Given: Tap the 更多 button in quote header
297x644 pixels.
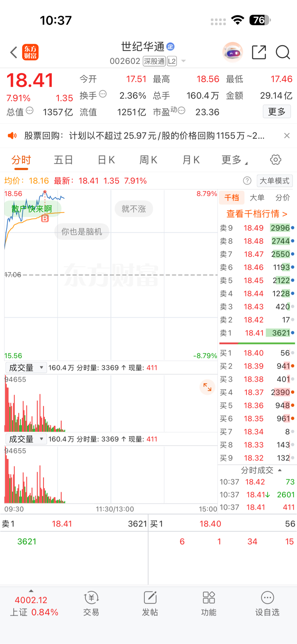Looking at the screenshot, I should (277, 111).
